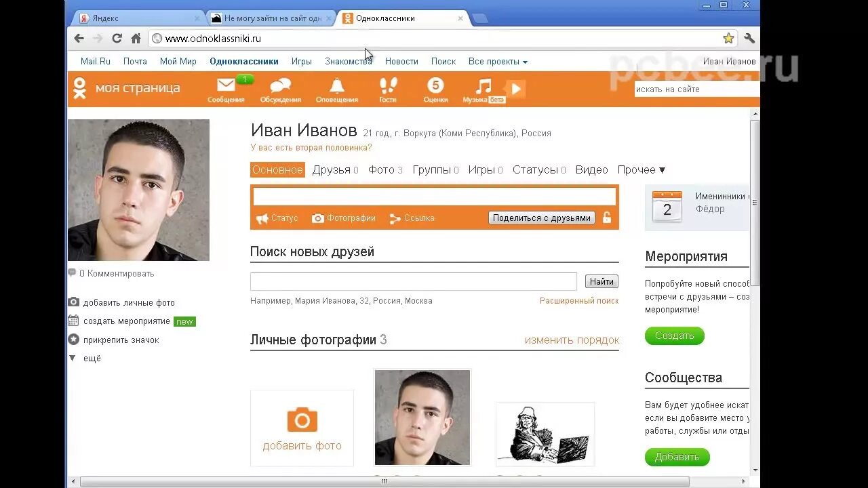Click the vertical page scrollbar

click(x=755, y=203)
